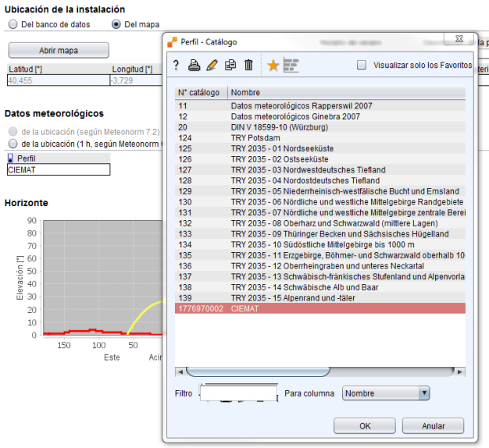Click the grouped list view icon

click(x=291, y=66)
